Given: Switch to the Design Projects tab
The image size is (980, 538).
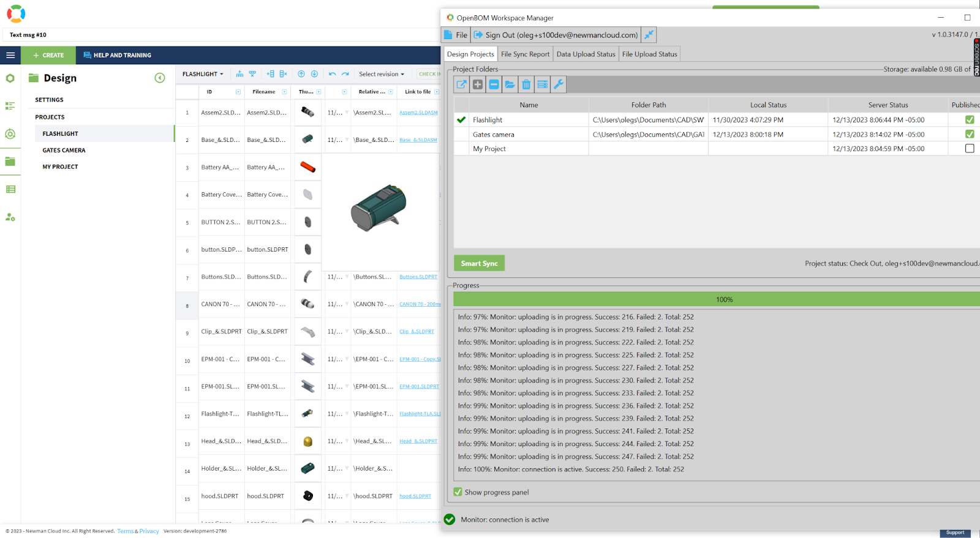Looking at the screenshot, I should tap(470, 54).
